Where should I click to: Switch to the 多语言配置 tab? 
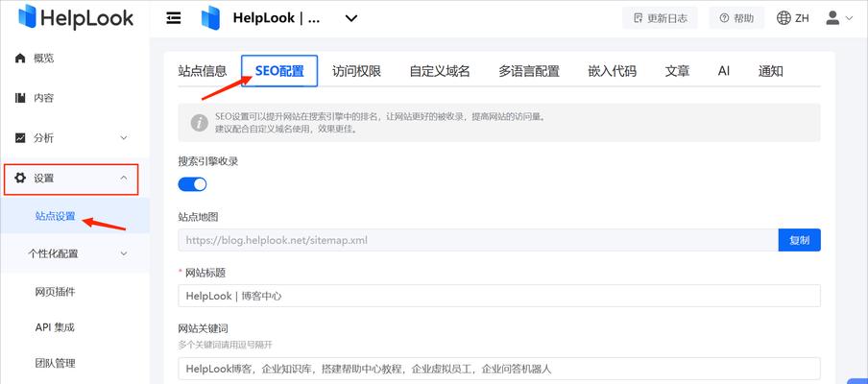point(529,71)
